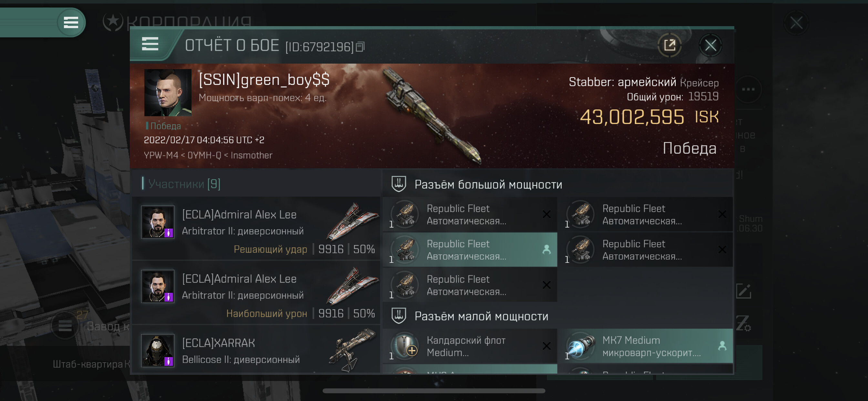The width and height of the screenshot is (868, 401).
Task: Click the edit pencil icon at right
Action: [x=744, y=291]
